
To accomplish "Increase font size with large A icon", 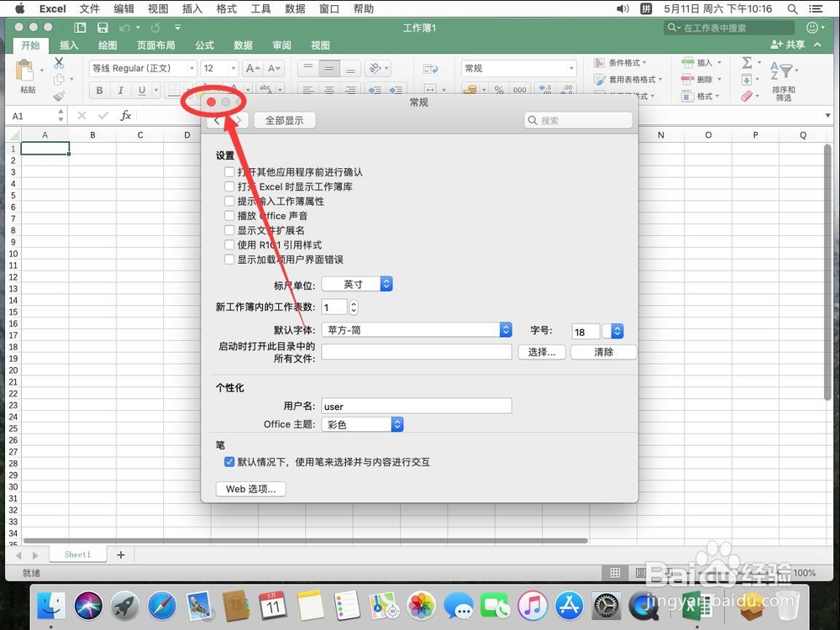I will pyautogui.click(x=252, y=69).
